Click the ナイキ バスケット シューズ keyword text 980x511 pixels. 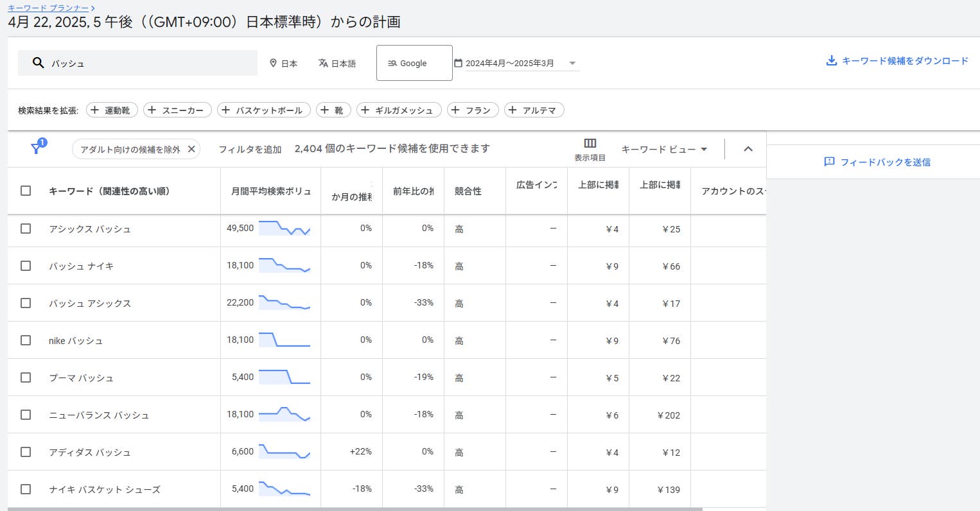(x=105, y=489)
